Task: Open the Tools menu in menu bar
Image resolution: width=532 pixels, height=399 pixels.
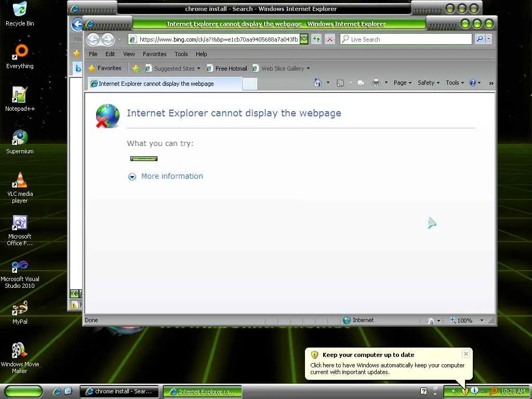Action: pos(181,54)
